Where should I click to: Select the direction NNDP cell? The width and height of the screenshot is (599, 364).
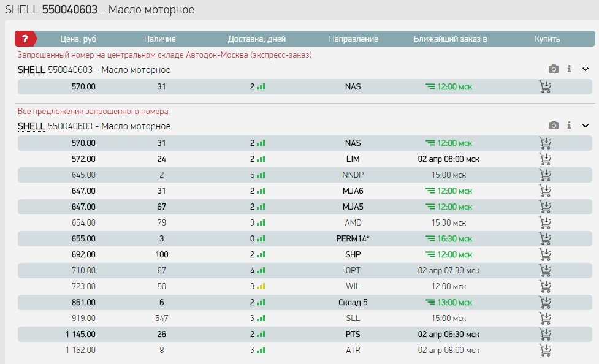tap(353, 175)
